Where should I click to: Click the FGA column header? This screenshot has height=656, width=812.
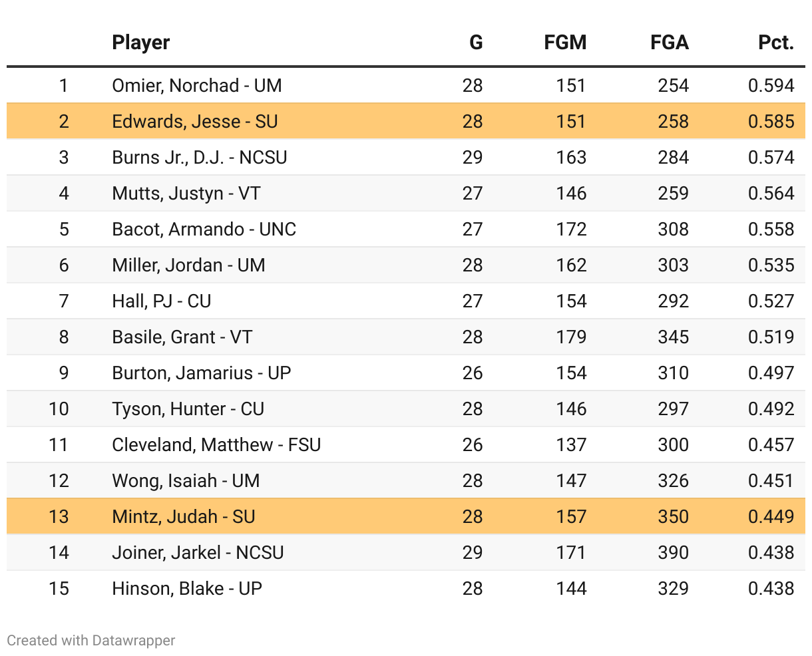[669, 43]
